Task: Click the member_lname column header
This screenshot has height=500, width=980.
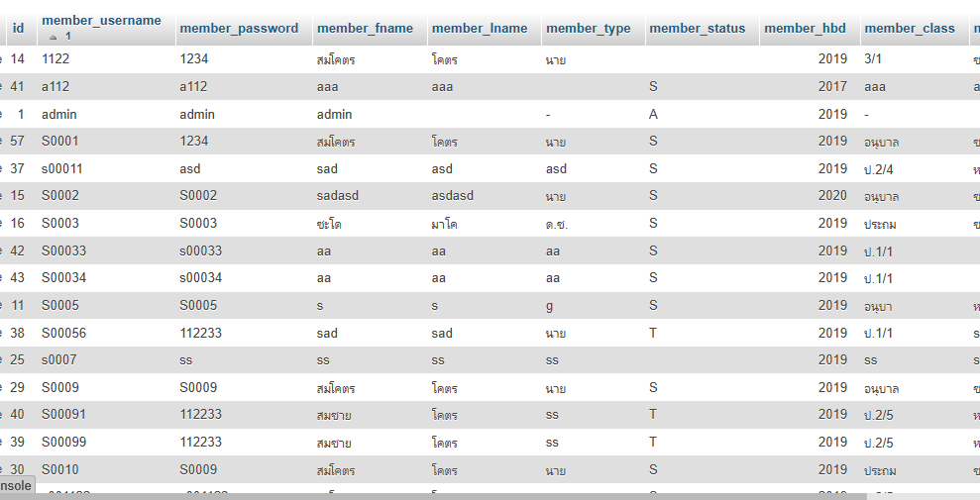Action: (480, 29)
